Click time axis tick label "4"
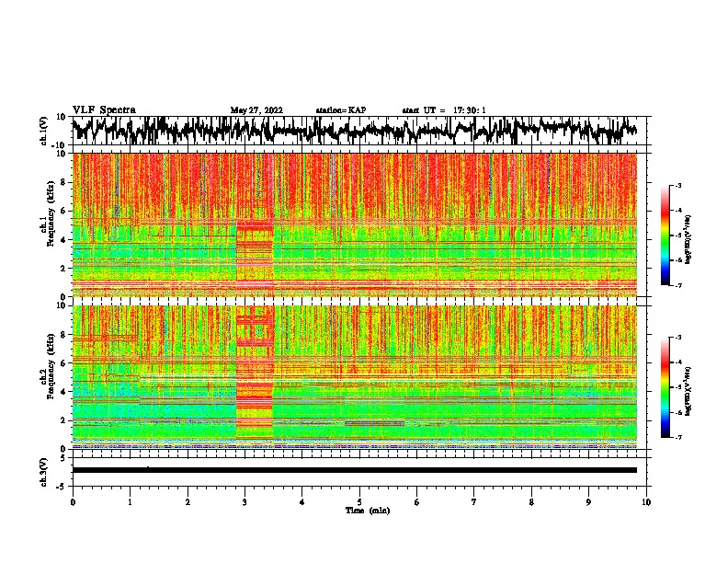 click(x=301, y=502)
